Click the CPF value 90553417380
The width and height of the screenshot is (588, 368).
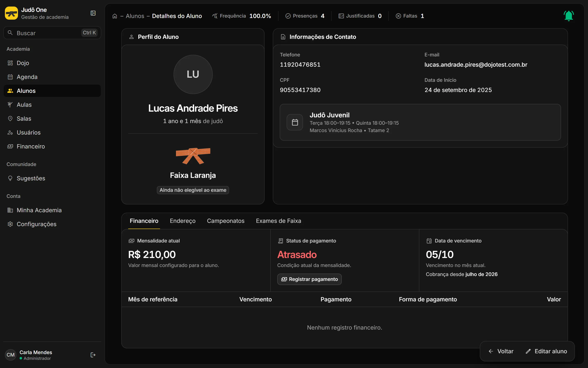point(300,90)
